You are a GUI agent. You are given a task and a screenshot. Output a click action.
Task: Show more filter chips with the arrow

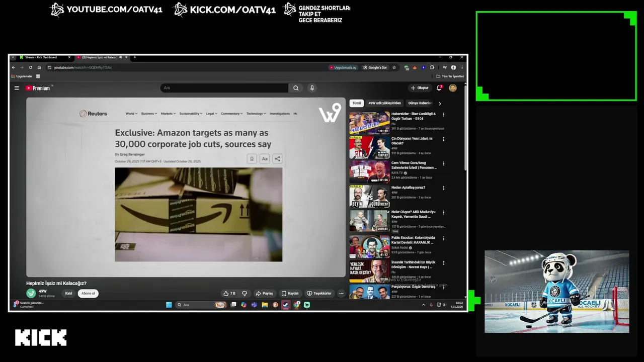440,103
